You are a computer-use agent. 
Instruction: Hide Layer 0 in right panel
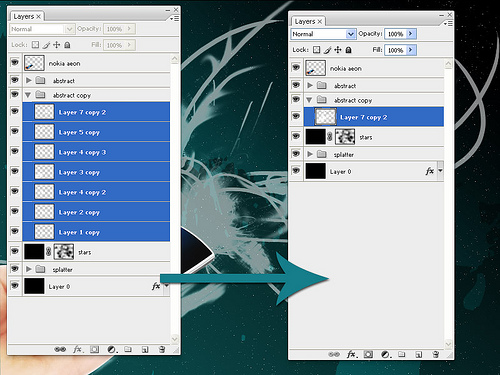296,171
